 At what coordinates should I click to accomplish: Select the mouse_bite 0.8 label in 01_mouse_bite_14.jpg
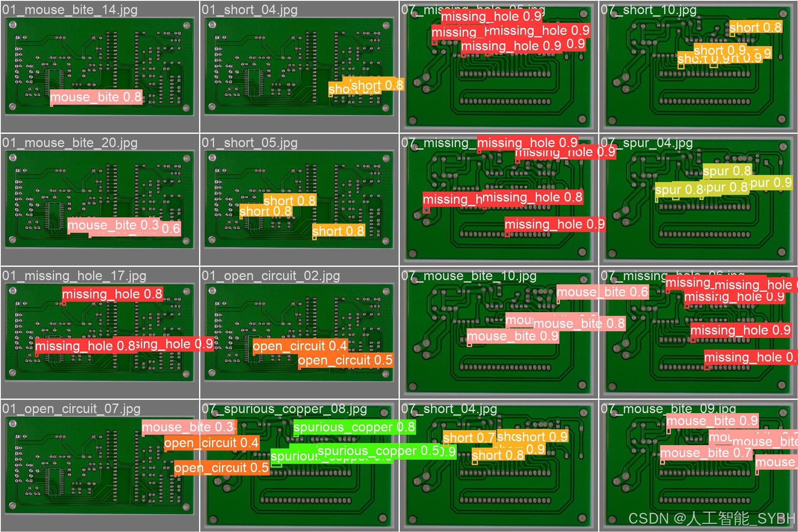pos(96,97)
